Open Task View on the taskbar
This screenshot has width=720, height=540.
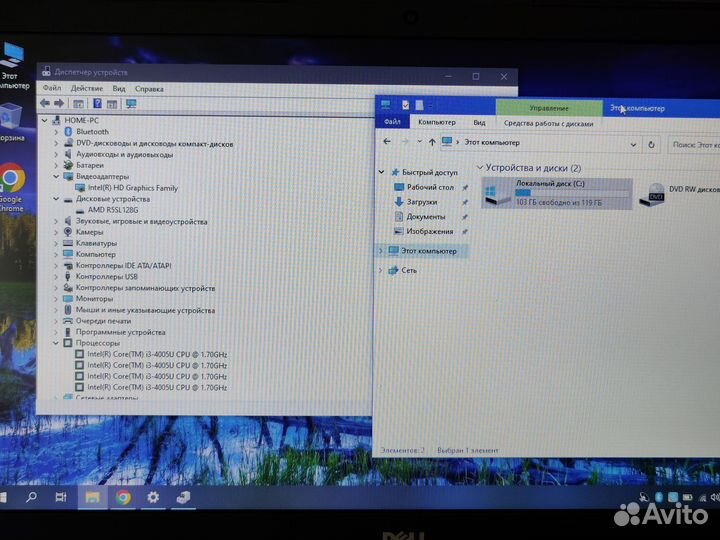pos(61,497)
